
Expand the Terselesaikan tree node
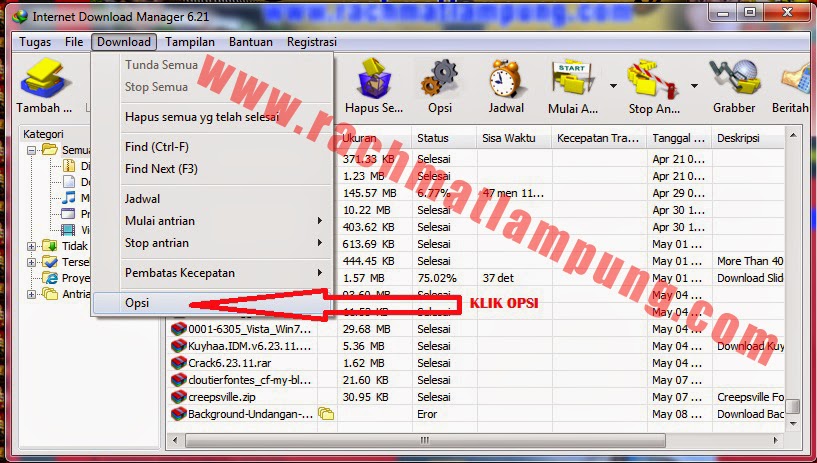pos(31,262)
